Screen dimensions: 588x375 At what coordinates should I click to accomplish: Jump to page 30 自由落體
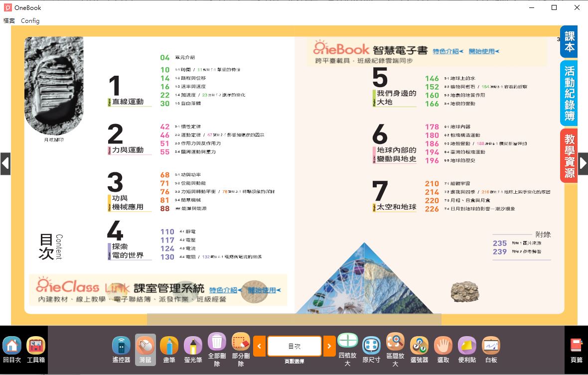click(181, 104)
